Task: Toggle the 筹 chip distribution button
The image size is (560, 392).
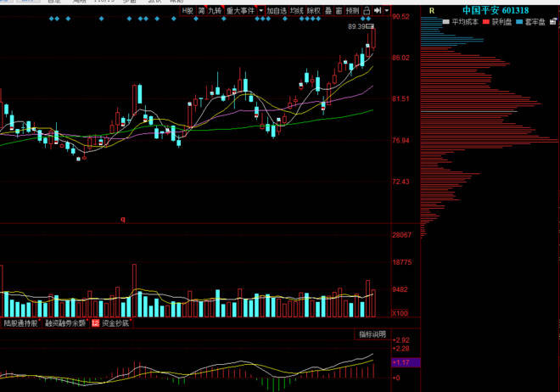Action: [x=201, y=10]
